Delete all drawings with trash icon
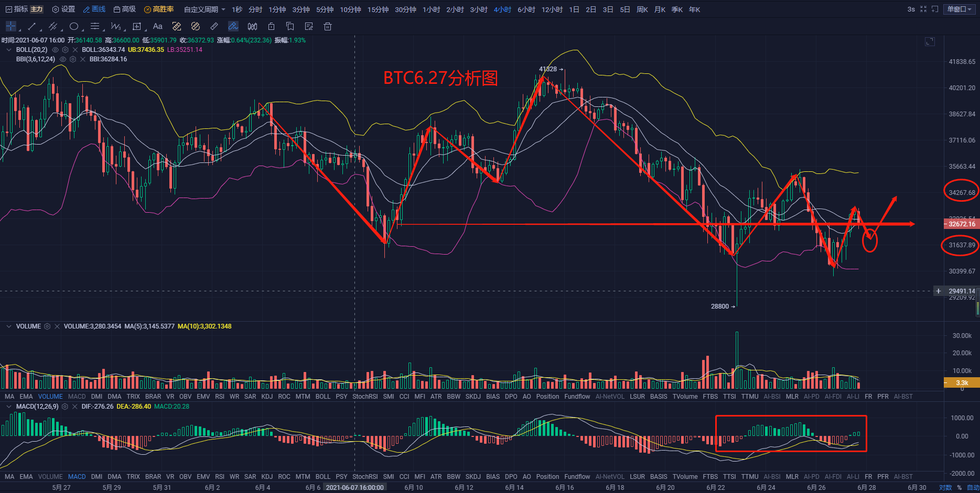Image resolution: width=980 pixels, height=493 pixels. [328, 26]
